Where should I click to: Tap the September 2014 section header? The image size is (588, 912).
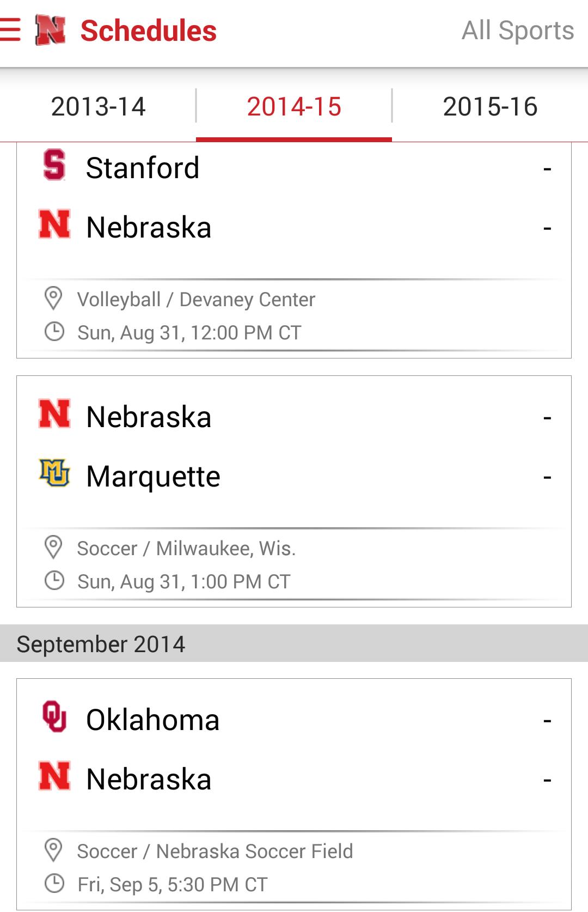pos(294,643)
